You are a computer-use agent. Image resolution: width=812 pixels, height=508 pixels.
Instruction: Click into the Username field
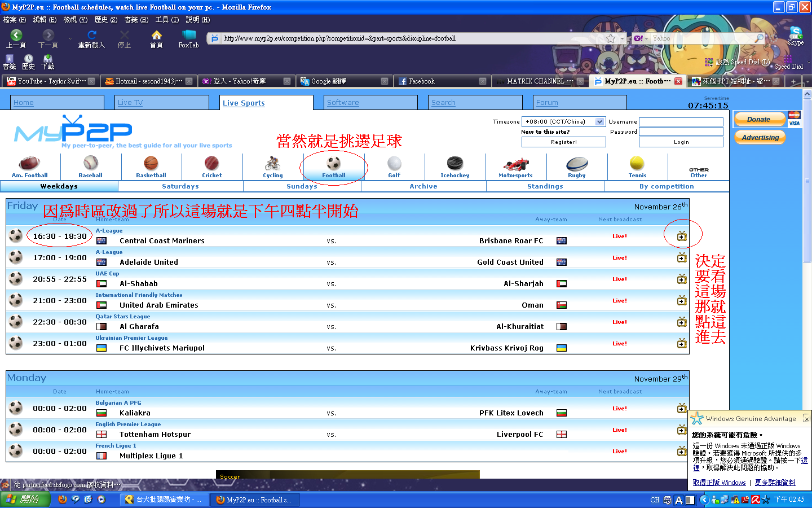681,122
